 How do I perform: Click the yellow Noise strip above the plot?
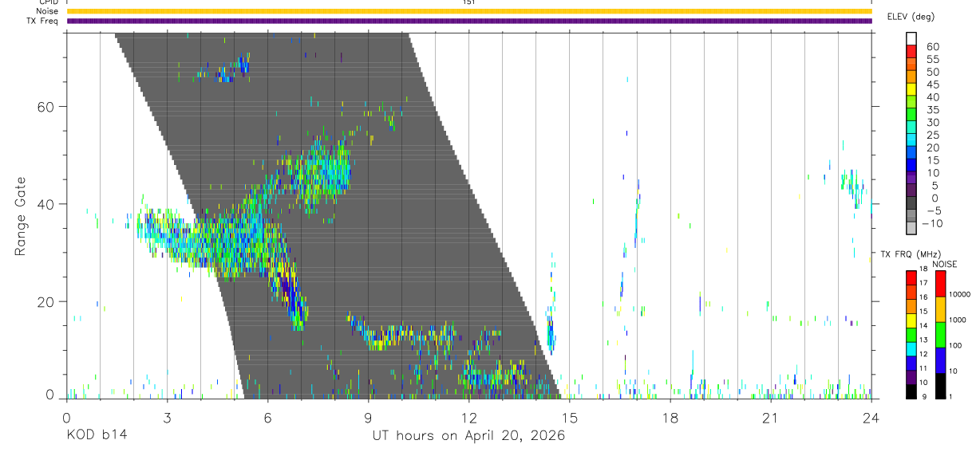(x=469, y=11)
